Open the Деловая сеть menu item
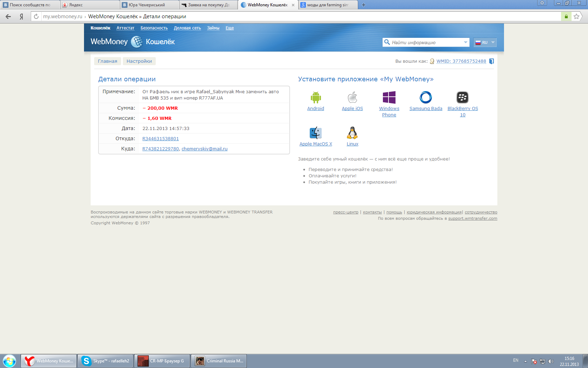 coord(187,28)
